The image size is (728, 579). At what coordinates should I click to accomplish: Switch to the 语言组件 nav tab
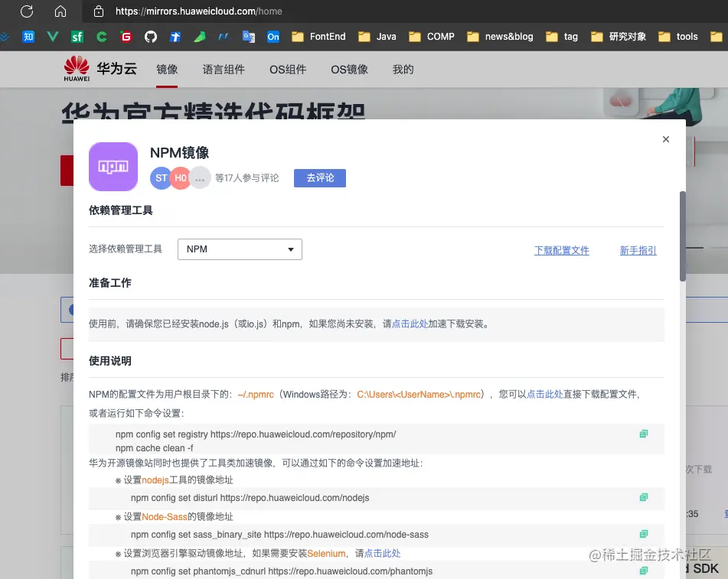[x=224, y=69]
